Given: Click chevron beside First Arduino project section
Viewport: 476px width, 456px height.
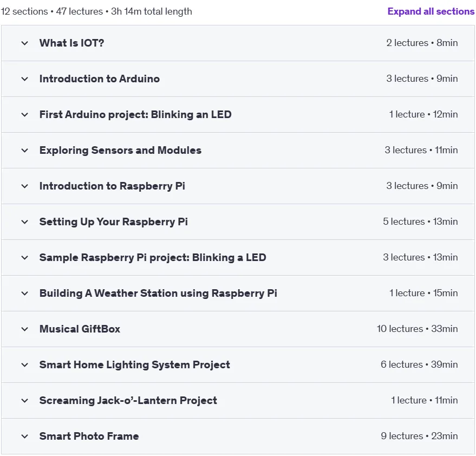Looking at the screenshot, I should coord(25,115).
